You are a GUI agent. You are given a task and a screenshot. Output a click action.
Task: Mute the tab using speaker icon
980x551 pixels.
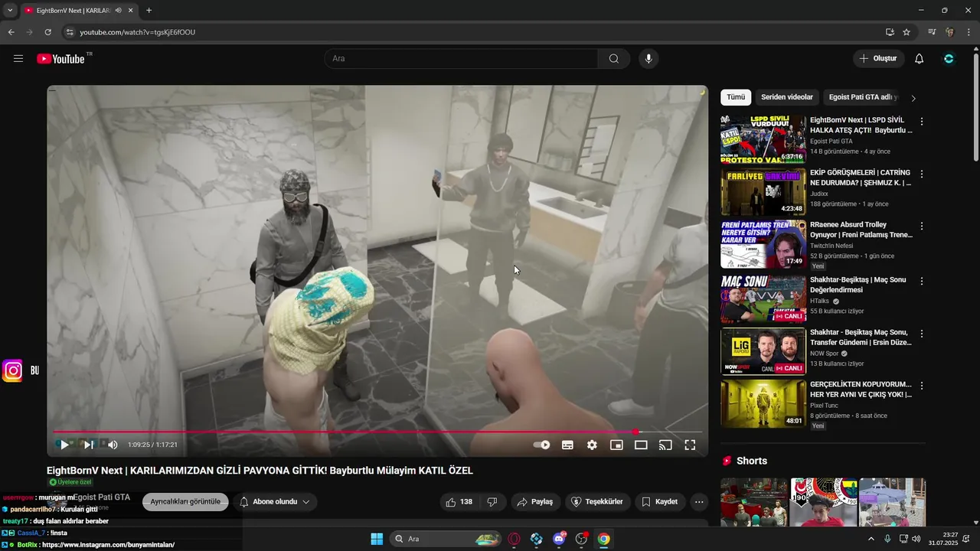pyautogui.click(x=118, y=11)
